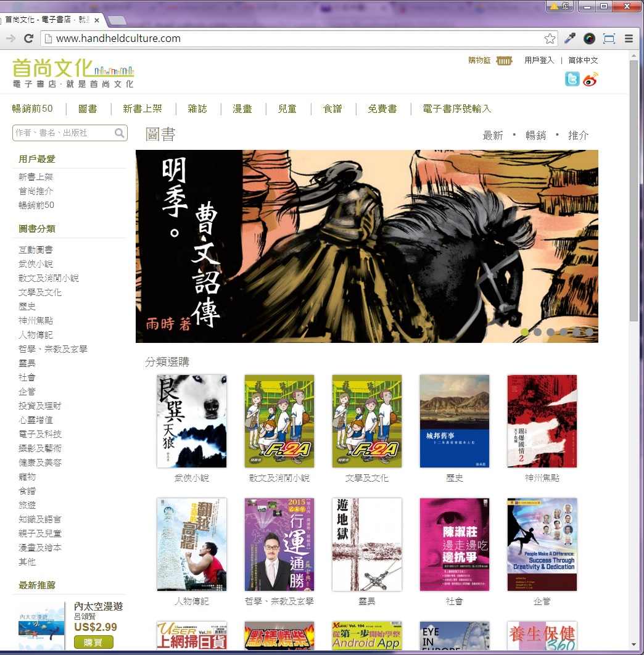Viewport: 644px width, 655px height.
Task: Open the 食譜 navigation menu
Action: (332, 109)
